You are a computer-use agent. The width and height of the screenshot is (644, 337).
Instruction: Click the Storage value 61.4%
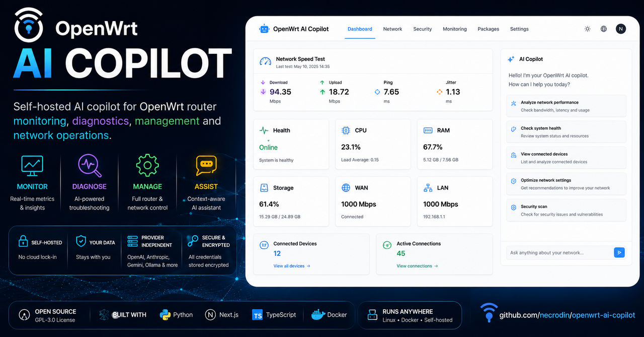[x=269, y=204]
